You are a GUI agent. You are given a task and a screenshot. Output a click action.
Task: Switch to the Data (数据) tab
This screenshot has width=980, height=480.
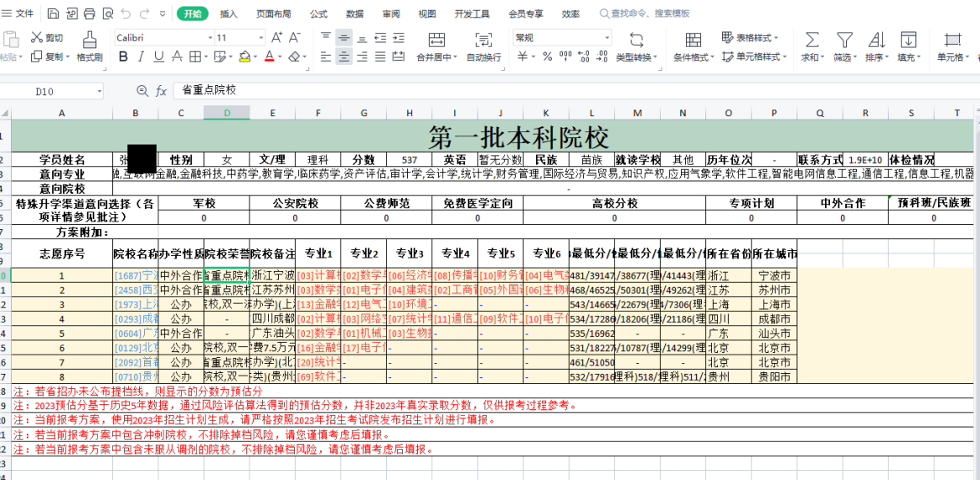tap(355, 13)
